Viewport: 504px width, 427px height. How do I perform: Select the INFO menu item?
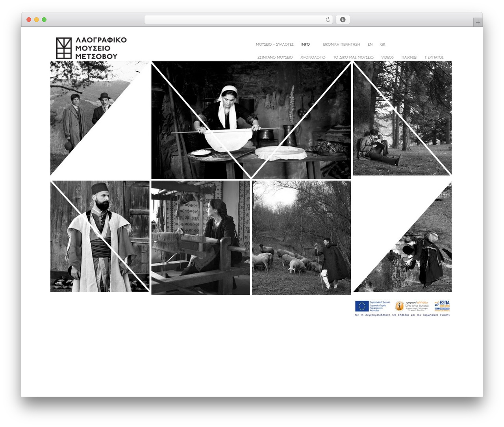pos(306,45)
